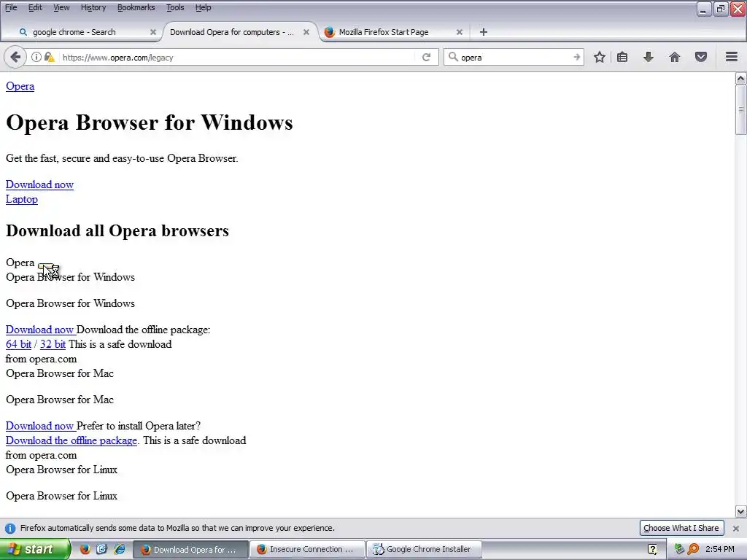Show your bookmarks list icon
747x560 pixels.
pos(622,57)
